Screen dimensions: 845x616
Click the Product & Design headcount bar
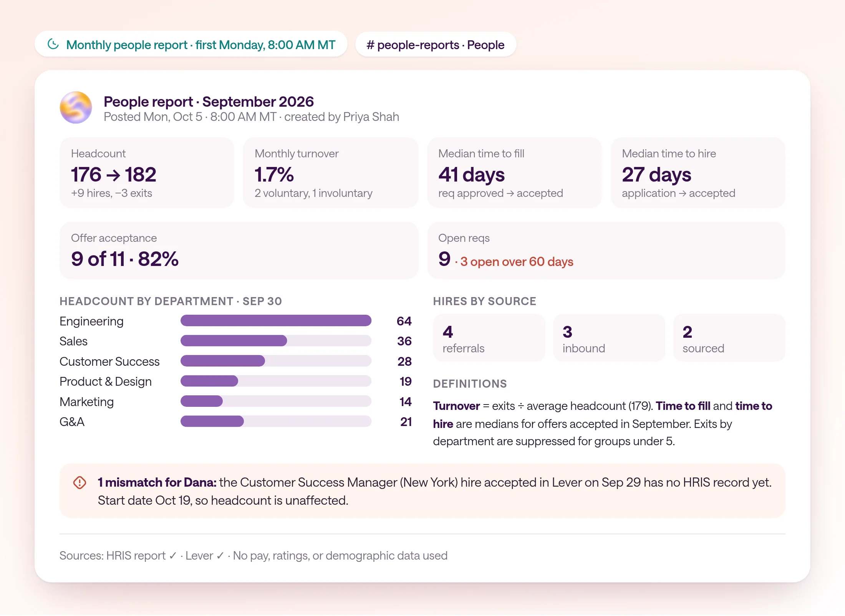pyautogui.click(x=276, y=381)
